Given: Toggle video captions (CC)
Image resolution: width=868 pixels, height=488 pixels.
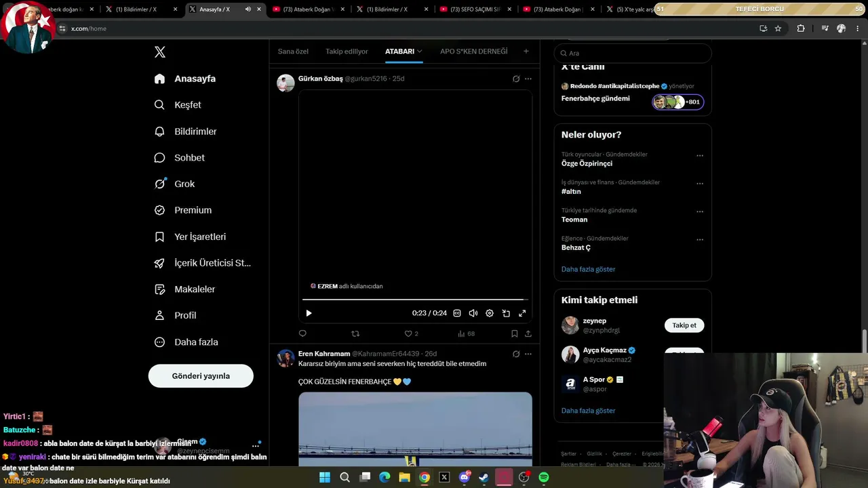Looking at the screenshot, I should point(457,313).
